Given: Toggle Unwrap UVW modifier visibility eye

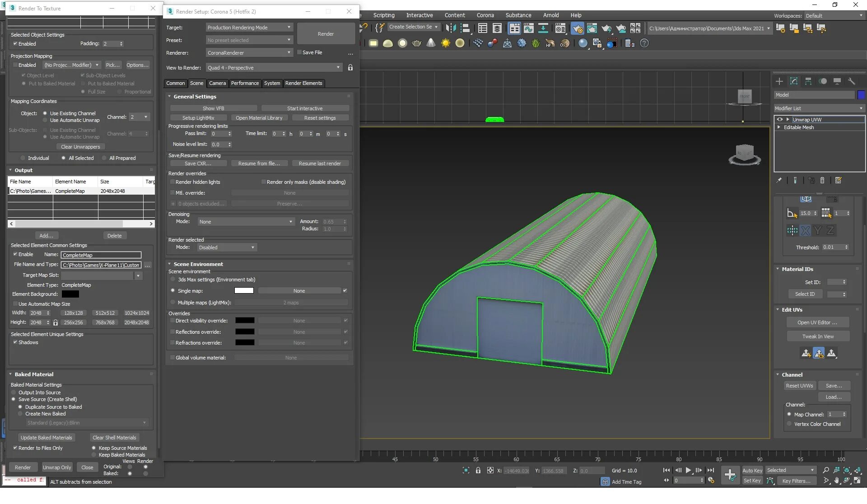Looking at the screenshot, I should tap(780, 120).
